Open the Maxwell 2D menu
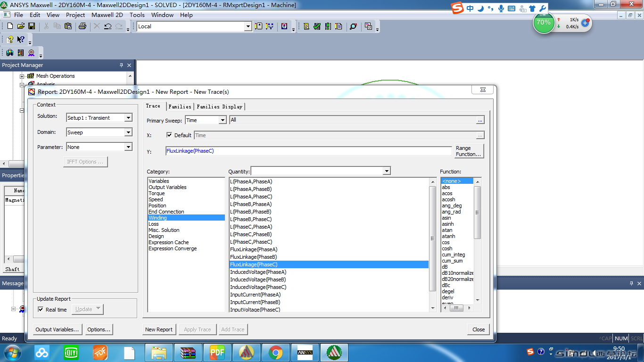Screen dimensions: 644x362 click(x=107, y=15)
